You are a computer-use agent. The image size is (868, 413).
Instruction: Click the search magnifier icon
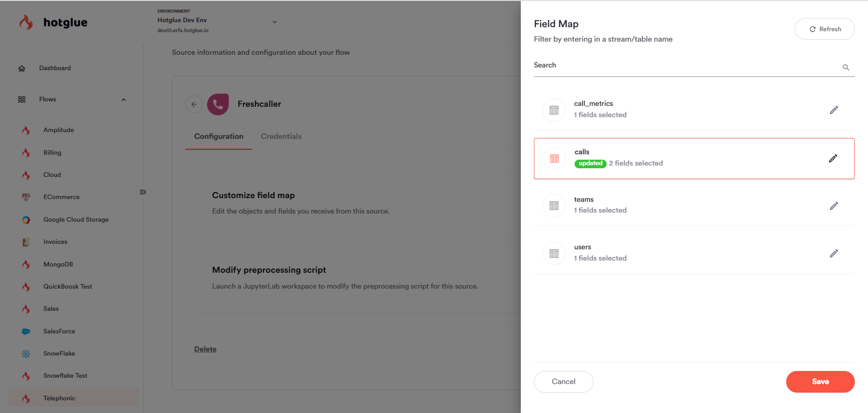pyautogui.click(x=846, y=67)
